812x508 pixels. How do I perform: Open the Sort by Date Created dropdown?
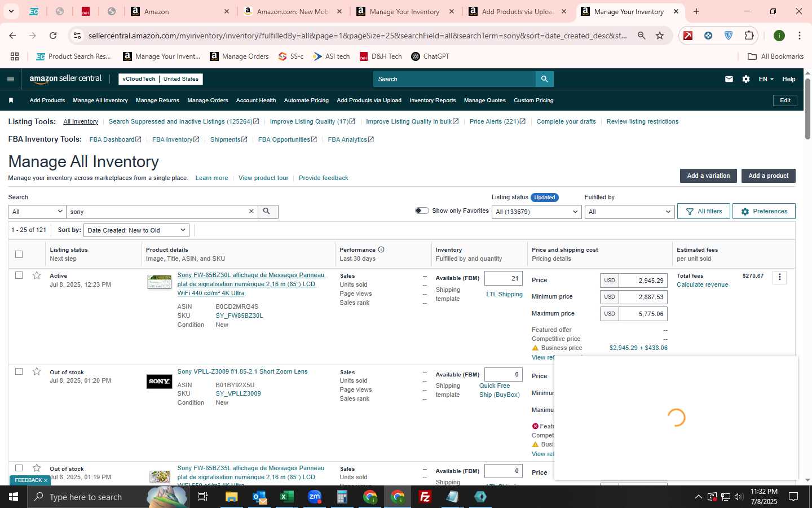136,230
